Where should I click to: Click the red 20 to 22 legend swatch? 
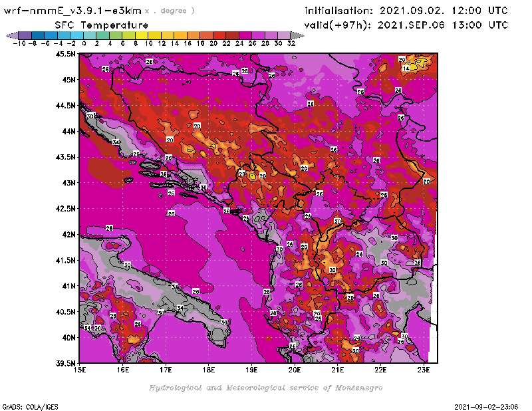coord(219,35)
